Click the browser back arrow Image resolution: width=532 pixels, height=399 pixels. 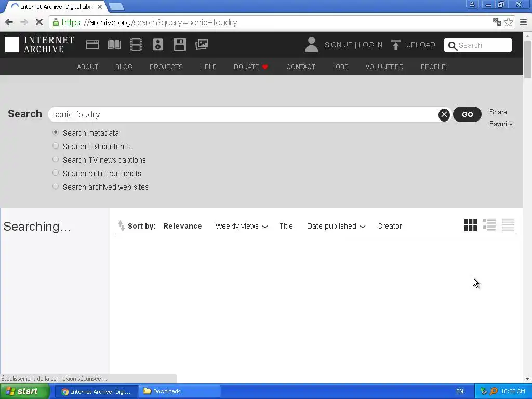click(9, 22)
